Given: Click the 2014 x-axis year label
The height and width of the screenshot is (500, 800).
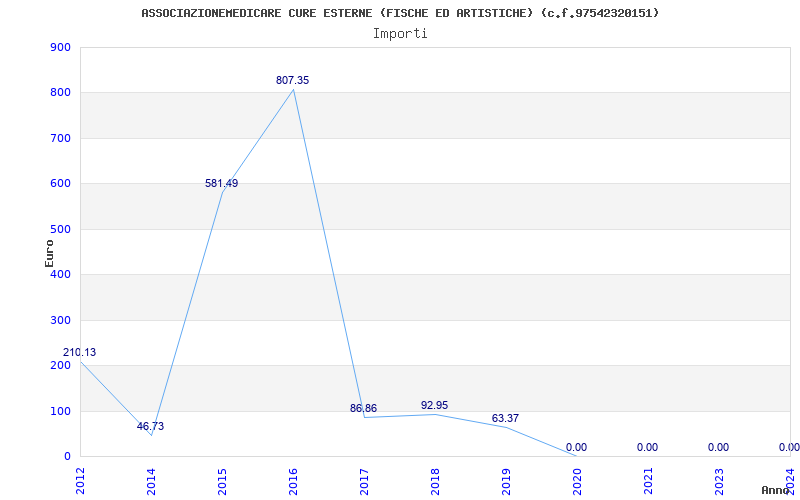Looking at the screenshot, I should pyautogui.click(x=152, y=480).
